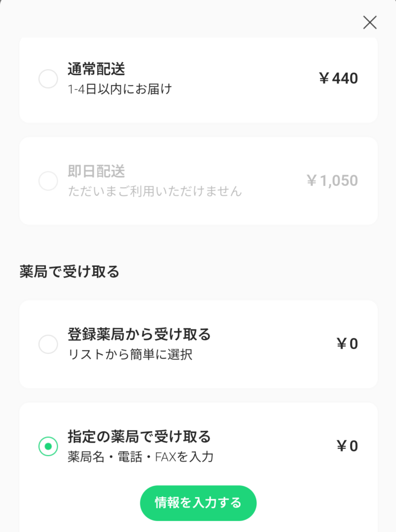The height and width of the screenshot is (532, 396).
Task: Click the 薬局で受け取る section heading
Action: coord(70,272)
